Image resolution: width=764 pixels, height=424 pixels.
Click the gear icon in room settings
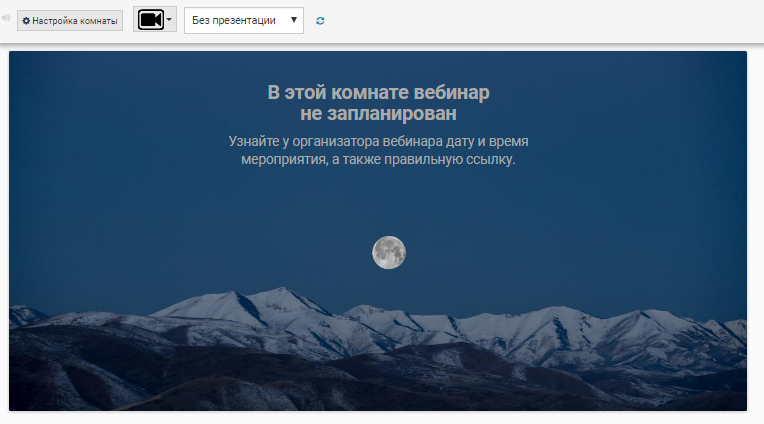point(26,20)
